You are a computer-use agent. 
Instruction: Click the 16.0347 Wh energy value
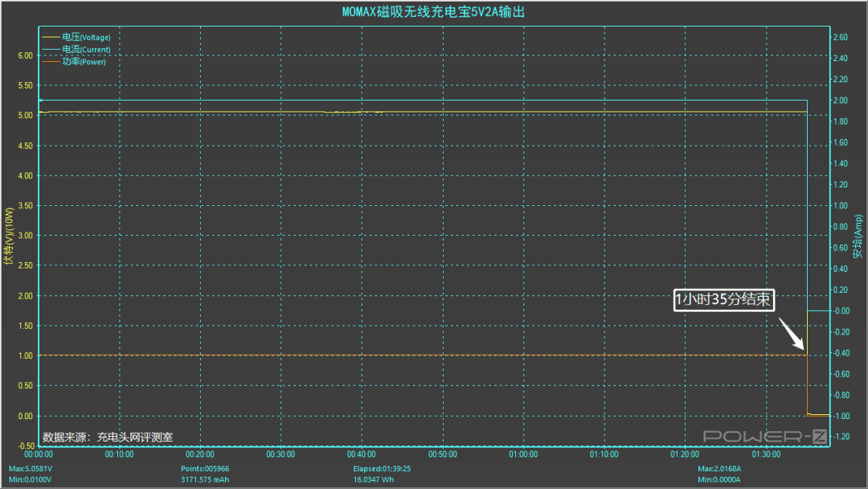tap(374, 479)
